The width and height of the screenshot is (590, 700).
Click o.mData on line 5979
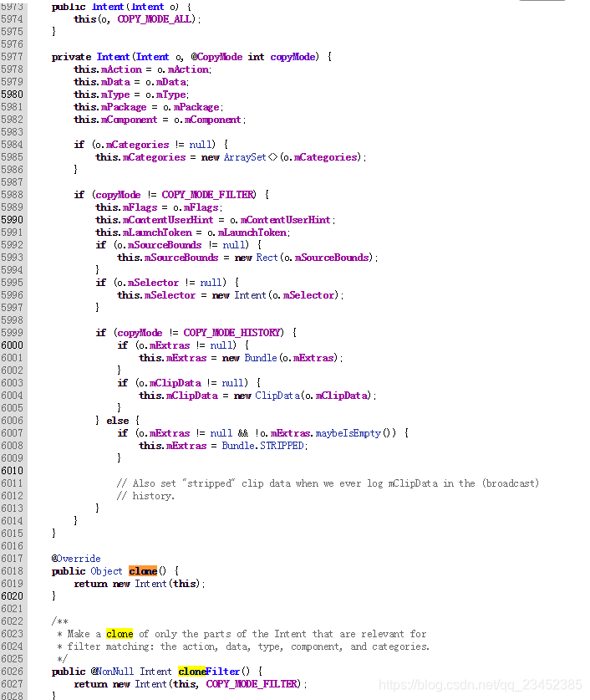click(166, 82)
